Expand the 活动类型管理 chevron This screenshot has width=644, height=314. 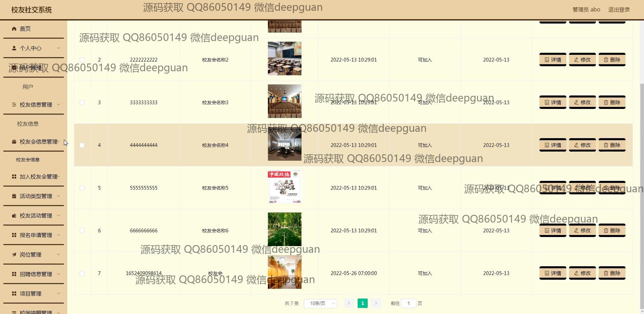click(58, 196)
